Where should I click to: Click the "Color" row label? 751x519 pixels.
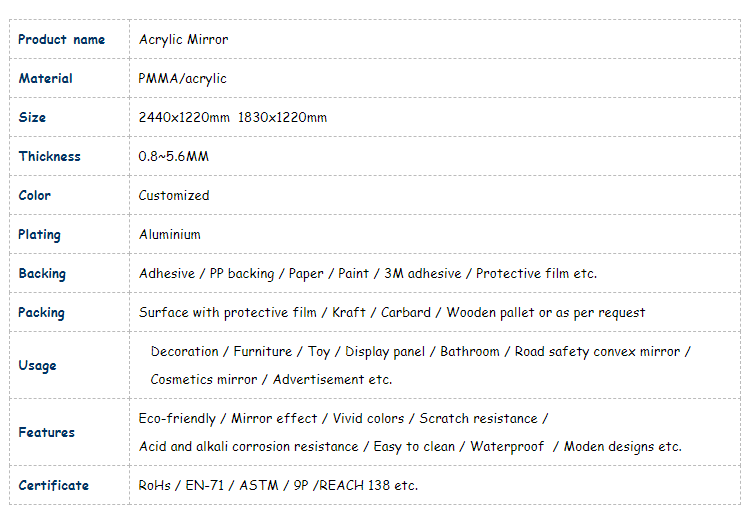tap(34, 196)
